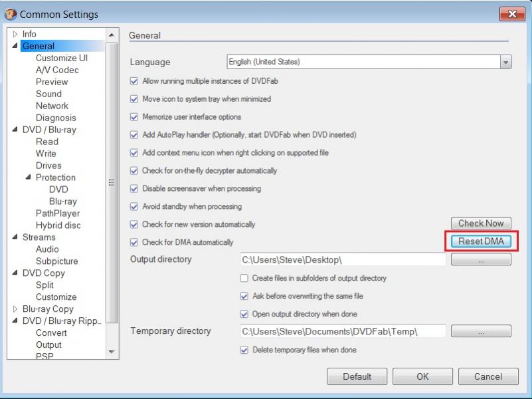Viewport: 532px width, 399px height.
Task: Expand the Blu-ray Copy tree node
Action: pyautogui.click(x=15, y=309)
